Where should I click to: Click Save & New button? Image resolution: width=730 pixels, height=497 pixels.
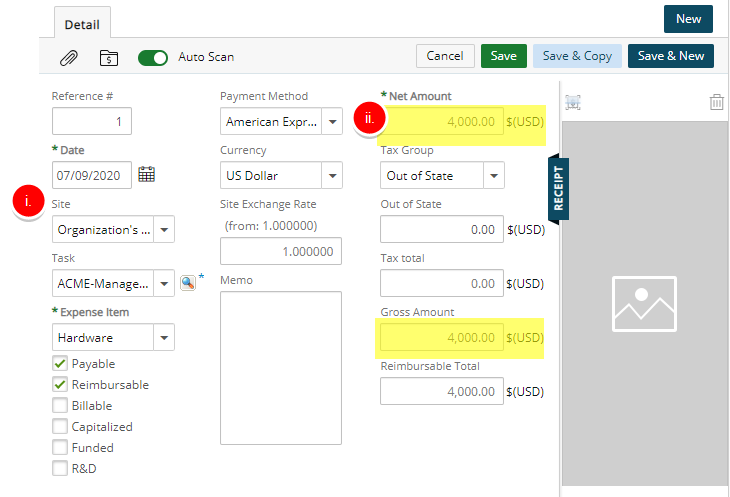tap(671, 56)
